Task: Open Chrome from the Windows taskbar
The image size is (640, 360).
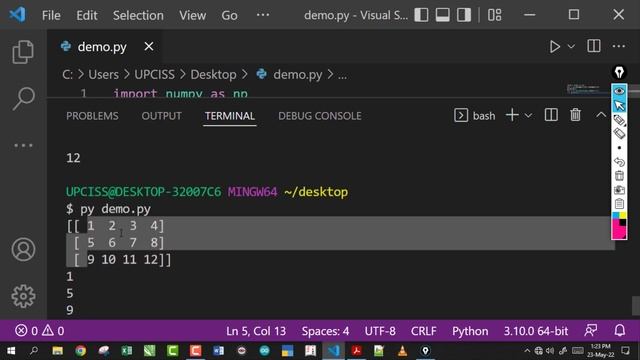Action: pos(80,351)
